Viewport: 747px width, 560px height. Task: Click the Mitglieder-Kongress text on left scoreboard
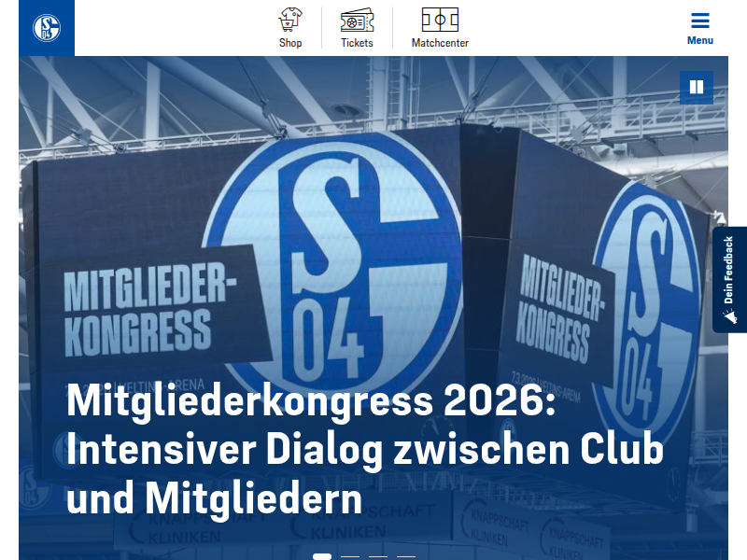pos(149,310)
